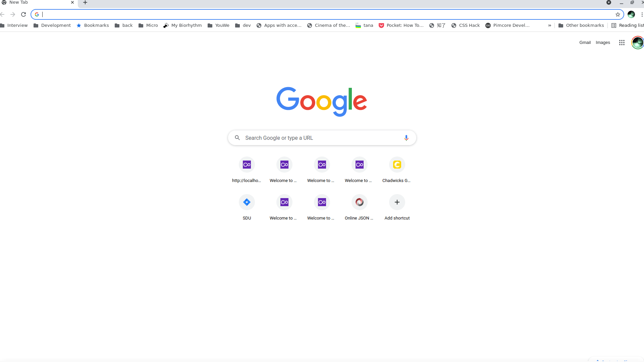
Task: Select the New Tab browser tab
Action: click(x=34, y=2)
